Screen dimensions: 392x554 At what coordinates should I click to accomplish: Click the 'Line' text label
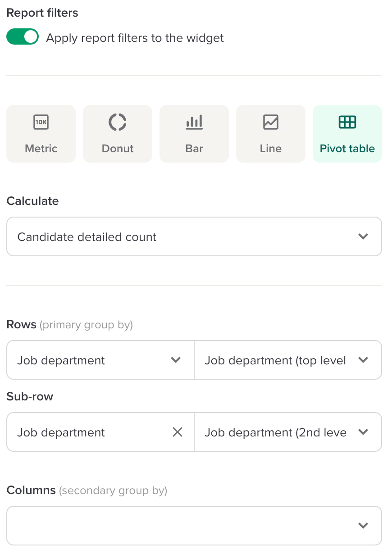tap(271, 149)
